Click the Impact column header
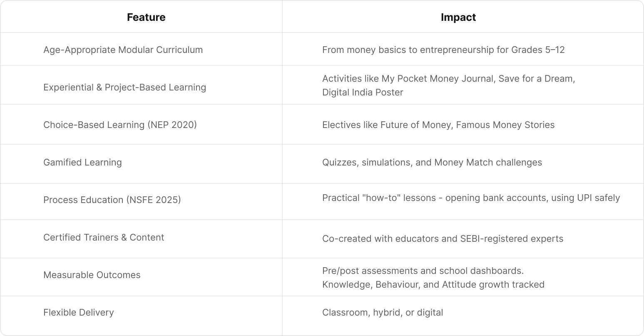This screenshot has height=336, width=644. 458,17
